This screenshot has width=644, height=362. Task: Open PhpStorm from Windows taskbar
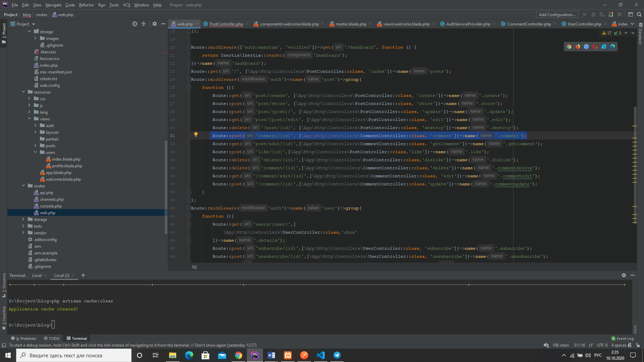(x=255, y=355)
